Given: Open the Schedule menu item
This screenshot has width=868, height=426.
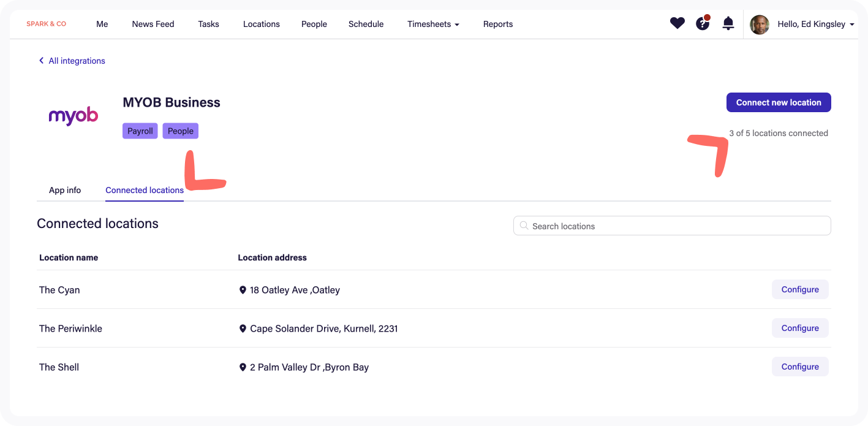Looking at the screenshot, I should click(x=366, y=24).
